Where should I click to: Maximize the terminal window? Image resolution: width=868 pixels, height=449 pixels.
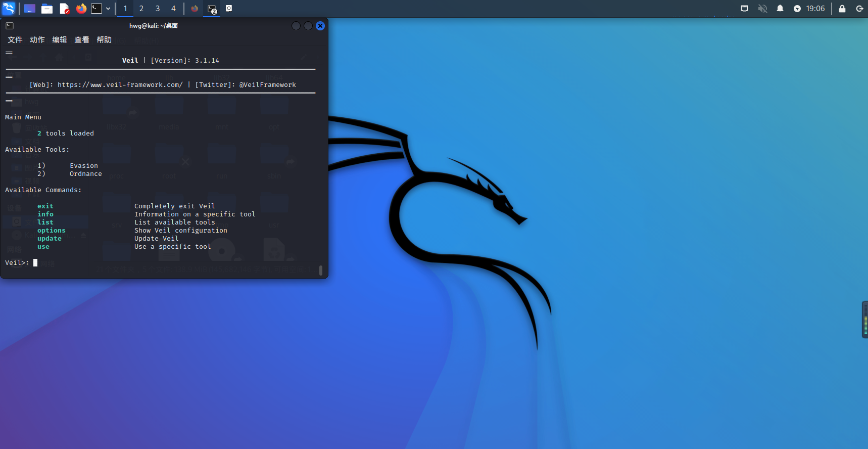click(x=308, y=26)
